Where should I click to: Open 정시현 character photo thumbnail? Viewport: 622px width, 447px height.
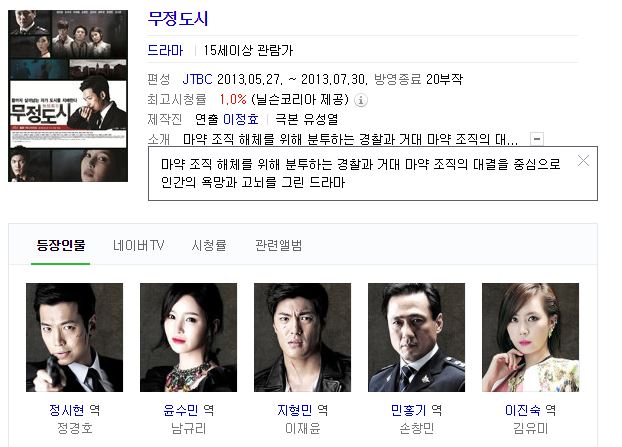75,338
